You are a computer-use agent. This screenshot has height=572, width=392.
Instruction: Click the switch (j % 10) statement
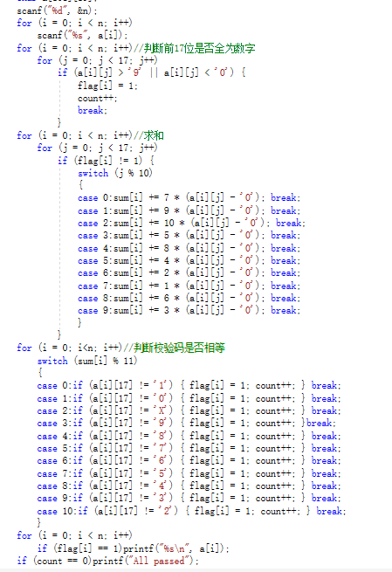(x=115, y=173)
